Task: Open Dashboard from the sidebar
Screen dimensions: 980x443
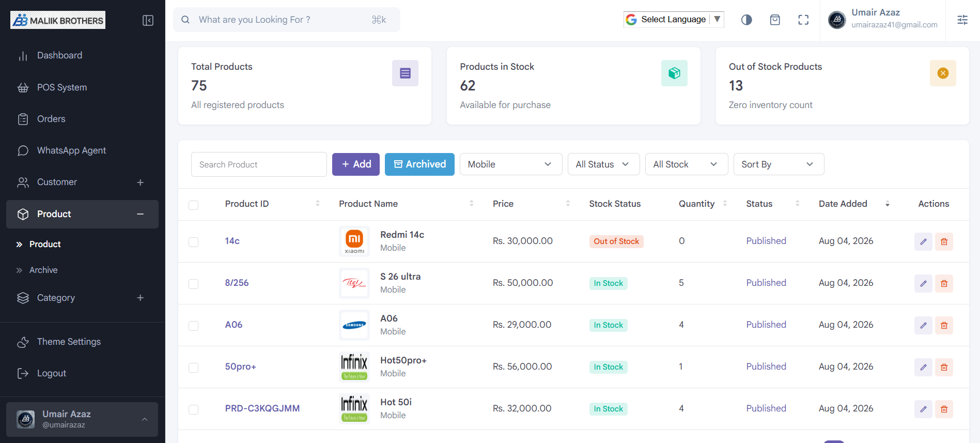Action: tap(83, 55)
